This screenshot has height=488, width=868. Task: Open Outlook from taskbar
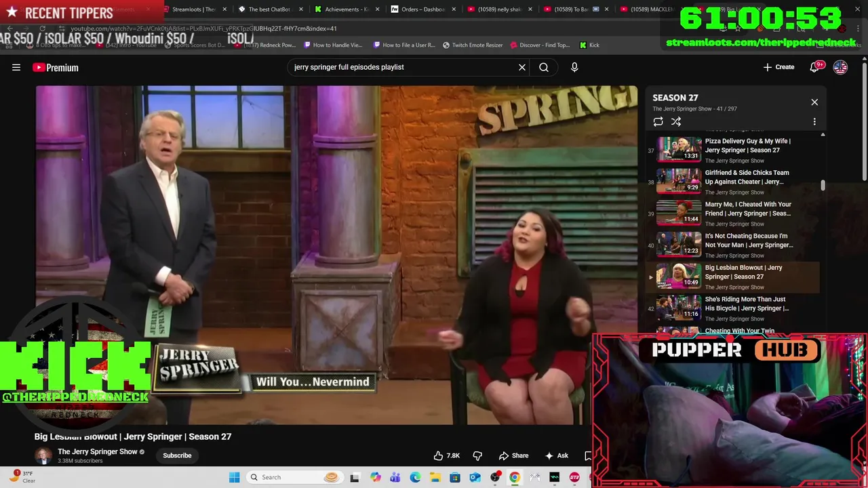475,477
